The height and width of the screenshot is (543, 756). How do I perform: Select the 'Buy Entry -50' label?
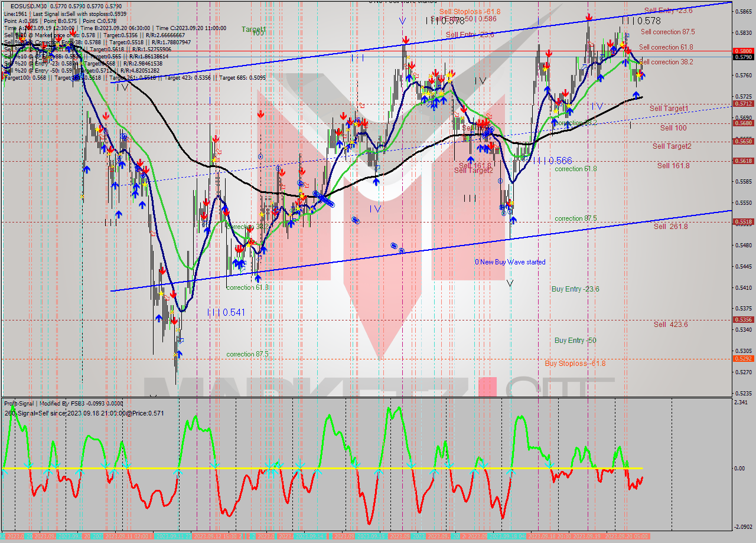(575, 341)
